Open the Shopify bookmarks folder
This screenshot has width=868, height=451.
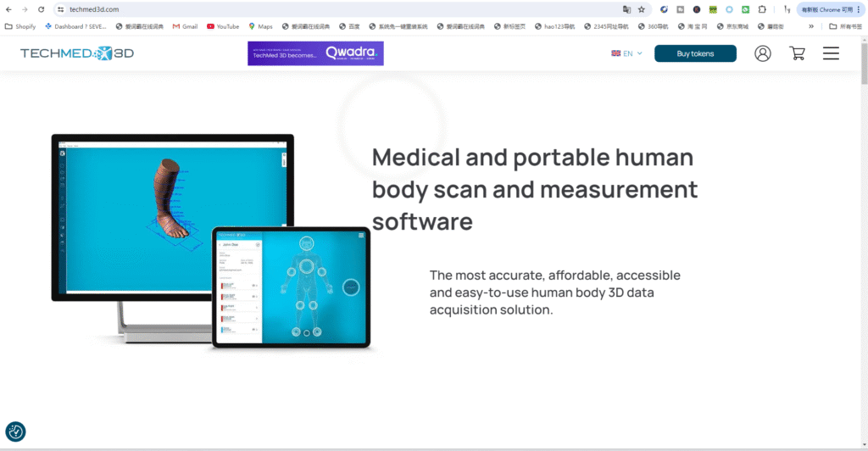pos(20,26)
